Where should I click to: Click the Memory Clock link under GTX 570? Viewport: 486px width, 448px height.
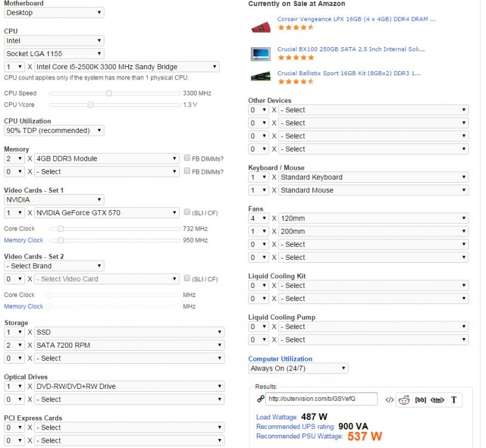(x=24, y=240)
